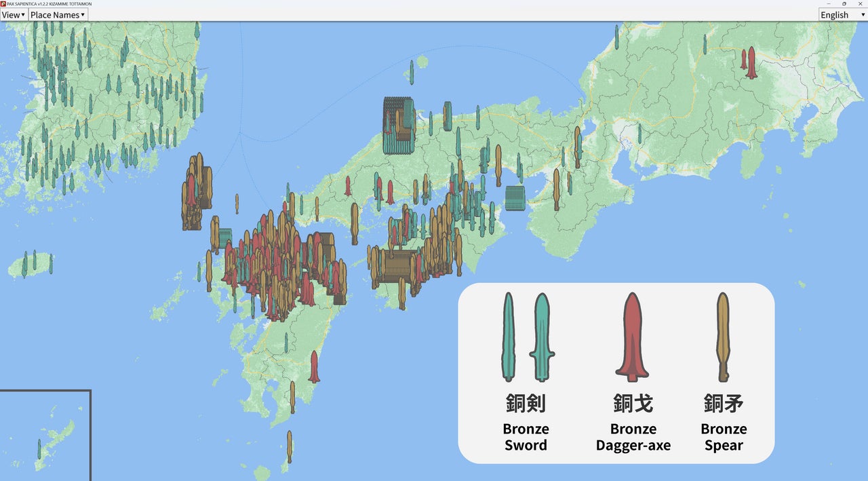Click the southernmost bronze spear below Kyushu

click(x=290, y=446)
